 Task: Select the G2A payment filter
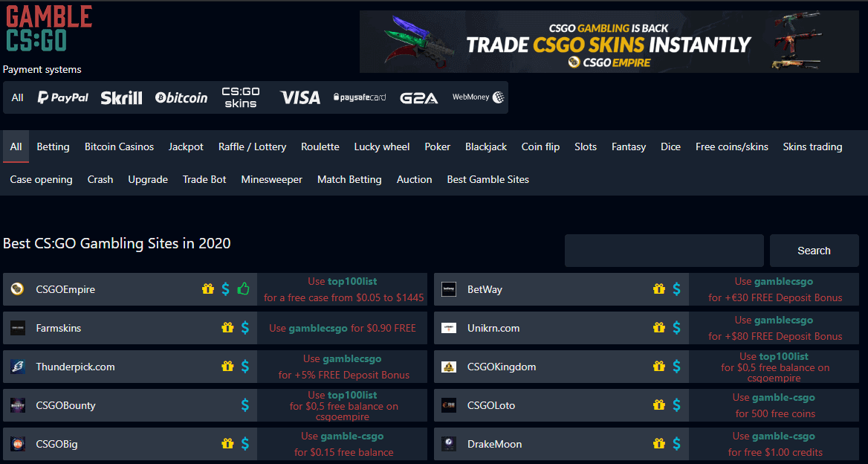[418, 97]
